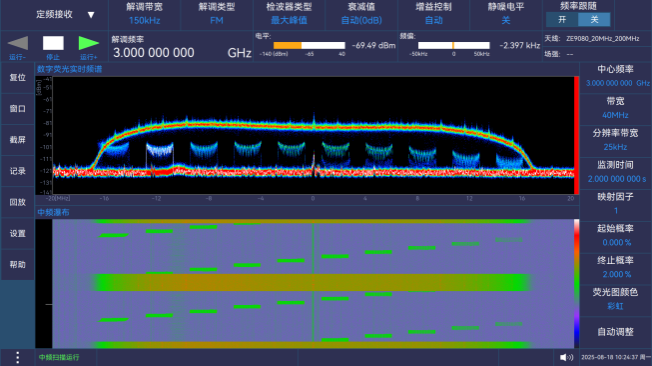Click the antenna ZE9080_20MHz_200MHz label

603,39
